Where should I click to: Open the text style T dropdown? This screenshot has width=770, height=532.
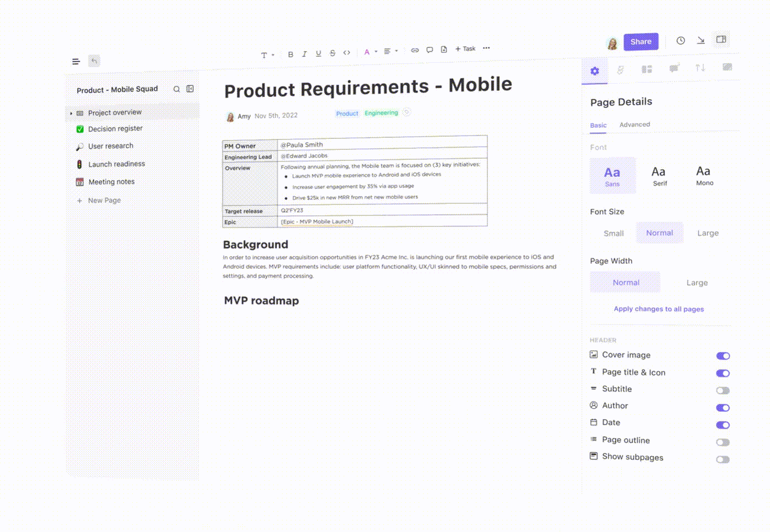point(267,55)
